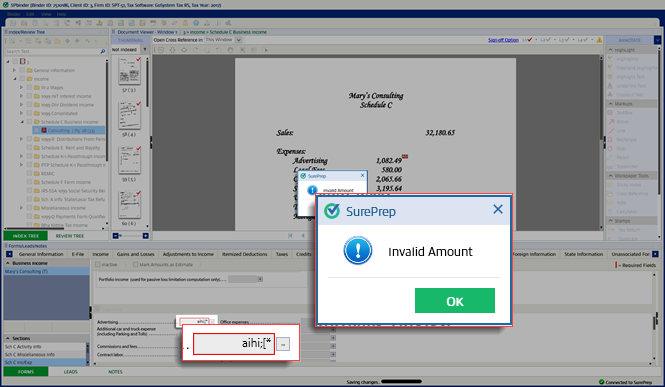Select the hand pan tool in viewer toolbar
Screen dimensions: 665x387
click(230, 50)
